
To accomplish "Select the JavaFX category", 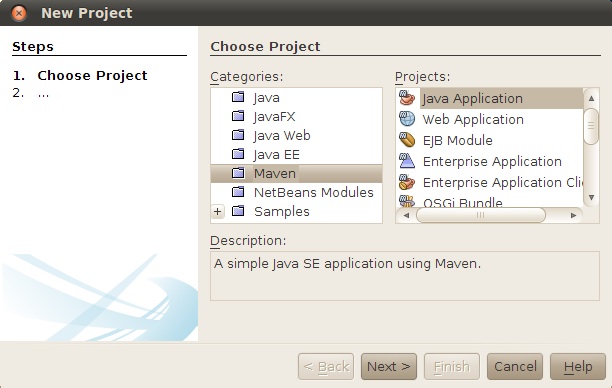I will click(x=274, y=116).
